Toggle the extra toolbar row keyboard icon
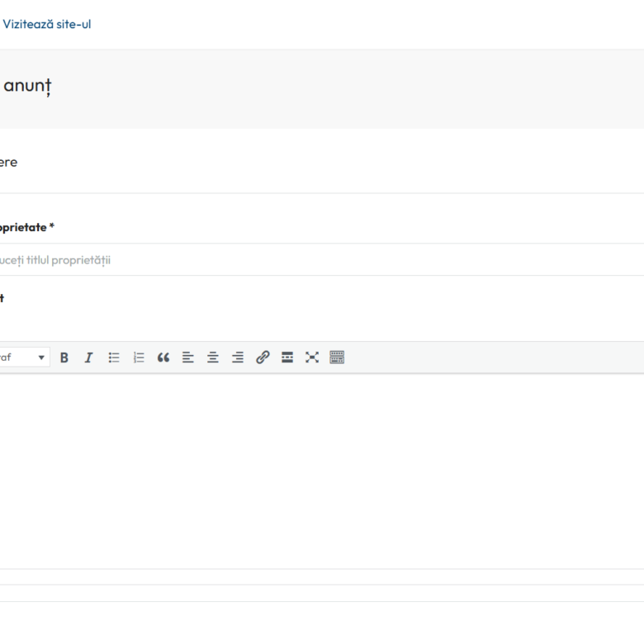Image resolution: width=644 pixels, height=644 pixels. (x=337, y=358)
